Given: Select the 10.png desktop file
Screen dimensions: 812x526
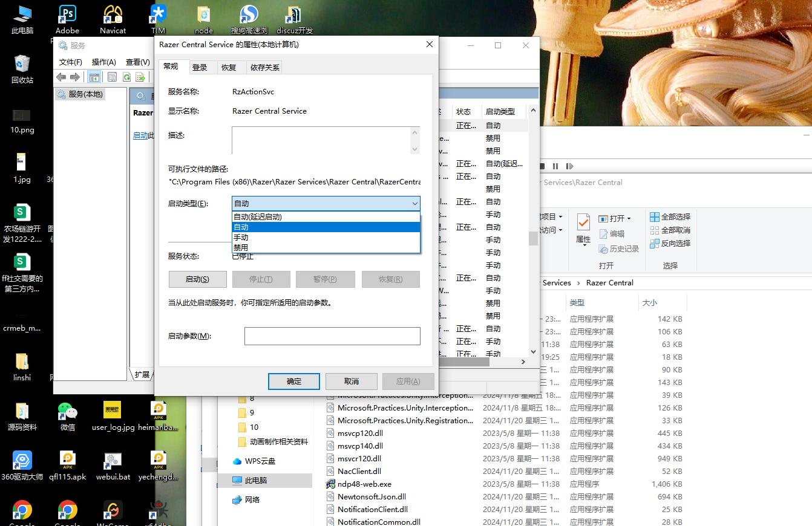Looking at the screenshot, I should [x=22, y=120].
